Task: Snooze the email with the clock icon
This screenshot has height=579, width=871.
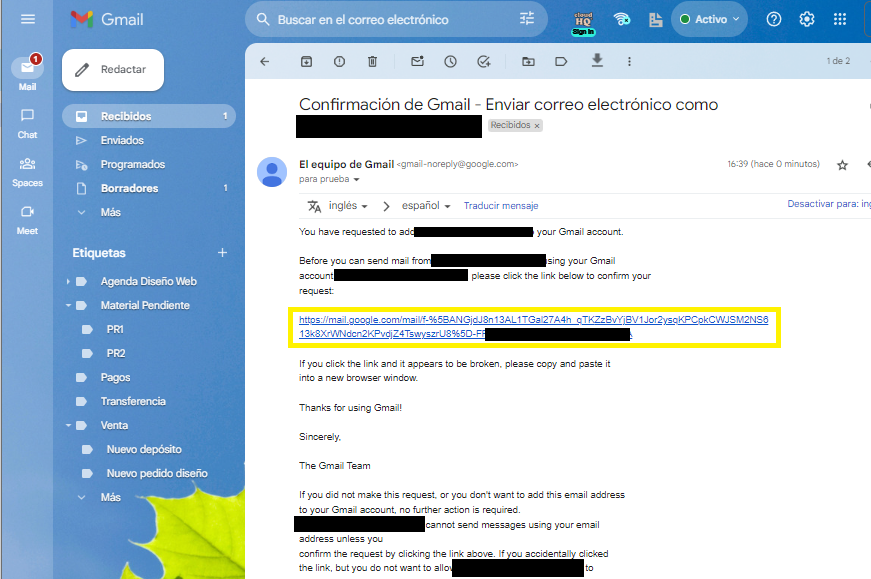Action: (450, 61)
